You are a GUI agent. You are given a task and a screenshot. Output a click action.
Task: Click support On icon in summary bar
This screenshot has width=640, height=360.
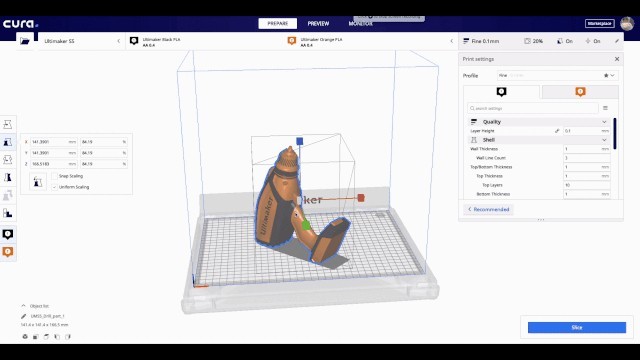click(x=560, y=41)
